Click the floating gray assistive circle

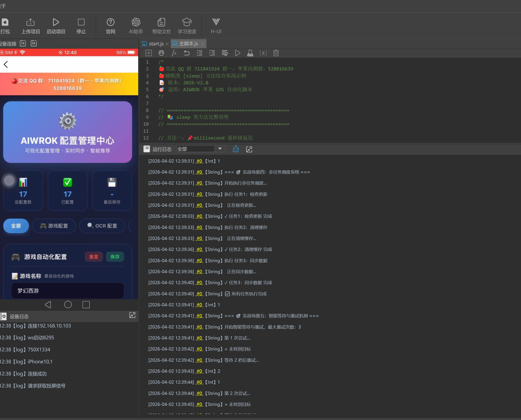[x=9, y=181]
